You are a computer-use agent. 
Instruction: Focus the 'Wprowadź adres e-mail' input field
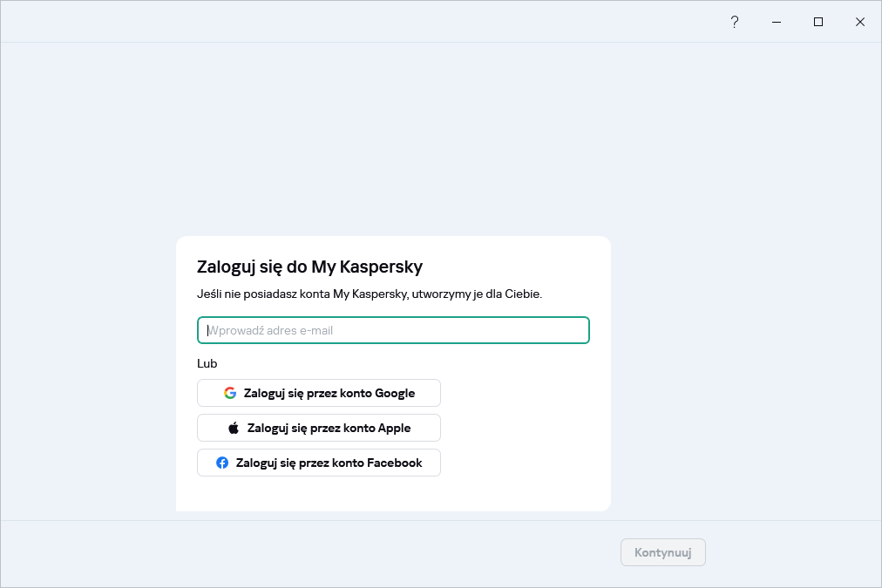tap(393, 330)
